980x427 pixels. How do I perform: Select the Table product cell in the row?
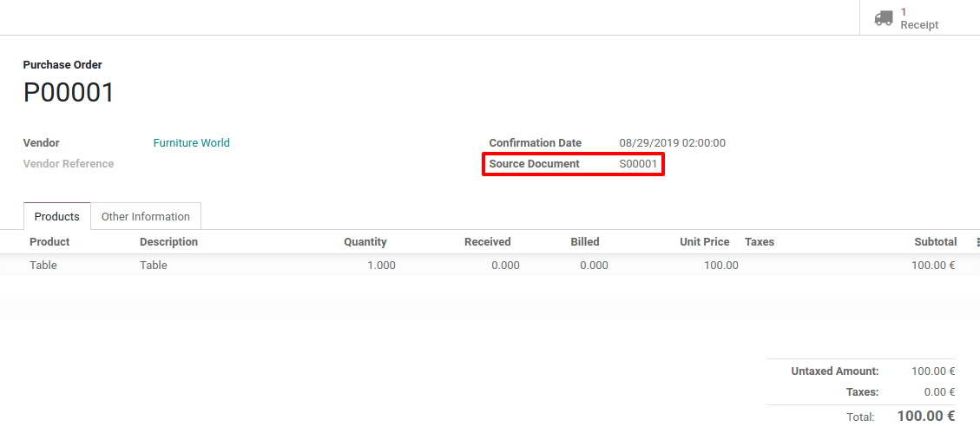click(x=43, y=266)
